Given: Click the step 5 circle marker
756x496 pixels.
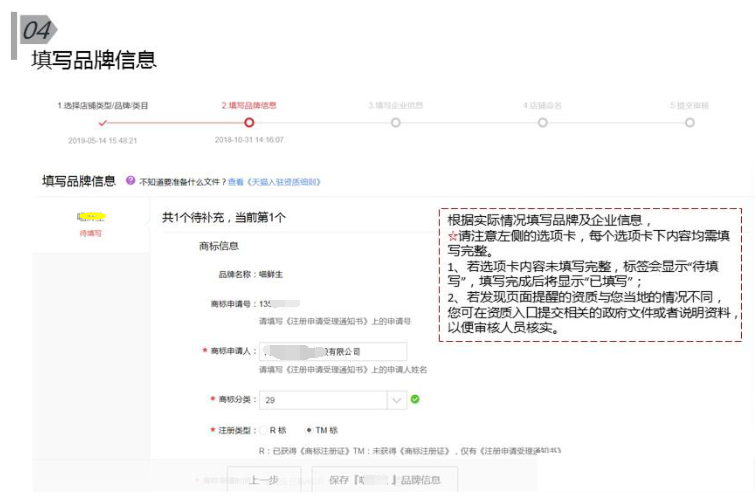Looking at the screenshot, I should tap(689, 122).
